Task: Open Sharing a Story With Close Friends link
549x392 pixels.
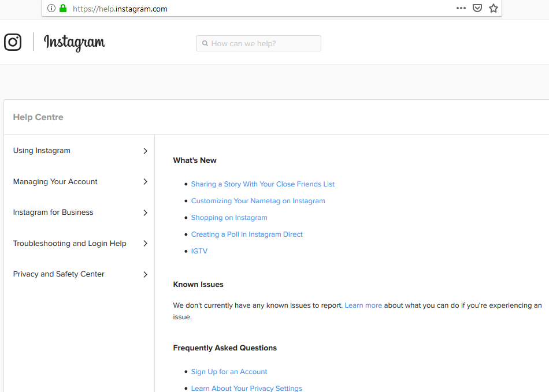Action: [x=263, y=184]
